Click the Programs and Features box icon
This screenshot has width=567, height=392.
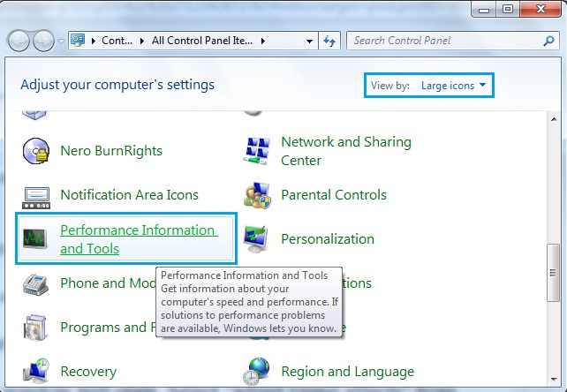tap(35, 328)
